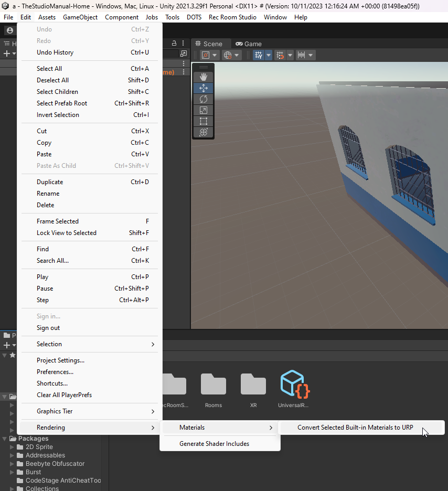Screen dimensions: 448x491
Task: Expand the 2D Sprite package folder
Action: tap(13, 447)
